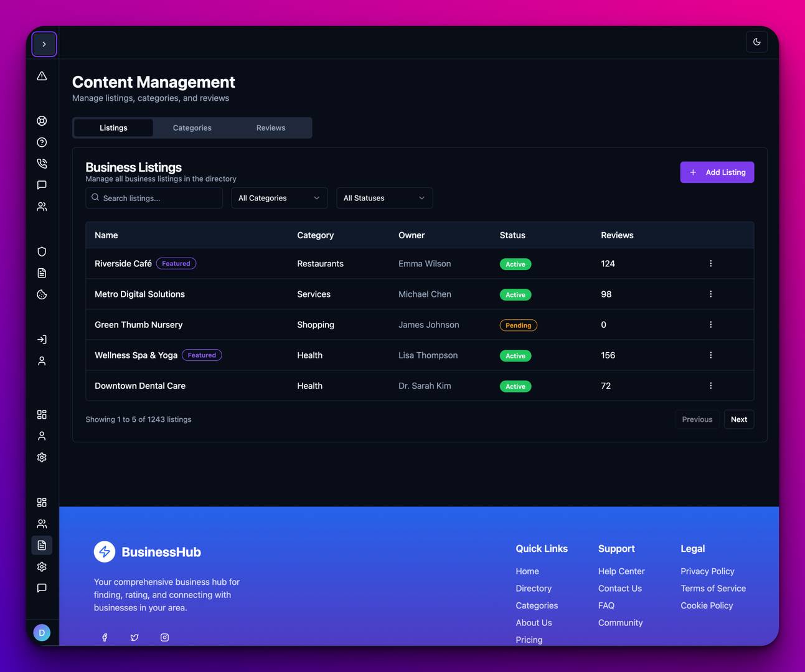Click the Add Listing button

tap(717, 172)
